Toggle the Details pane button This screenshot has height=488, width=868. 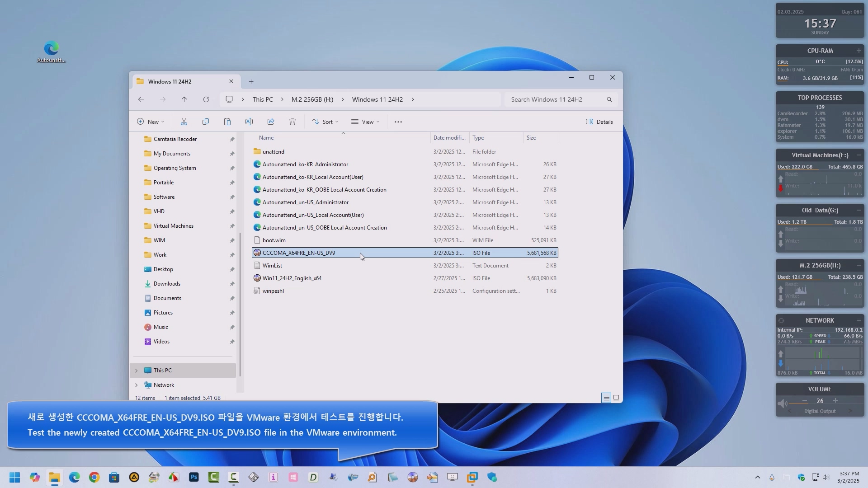click(599, 122)
